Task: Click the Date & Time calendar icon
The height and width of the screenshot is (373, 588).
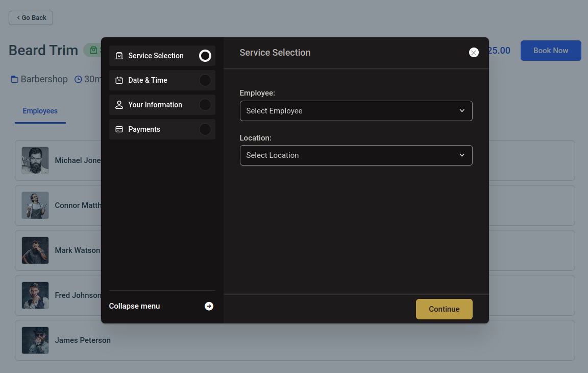Action: click(x=118, y=80)
